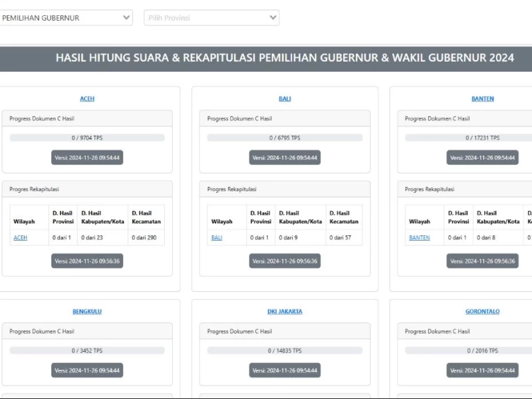
Task: Click the 09:54:44 version badge under BANTEN
Action: coord(483,158)
